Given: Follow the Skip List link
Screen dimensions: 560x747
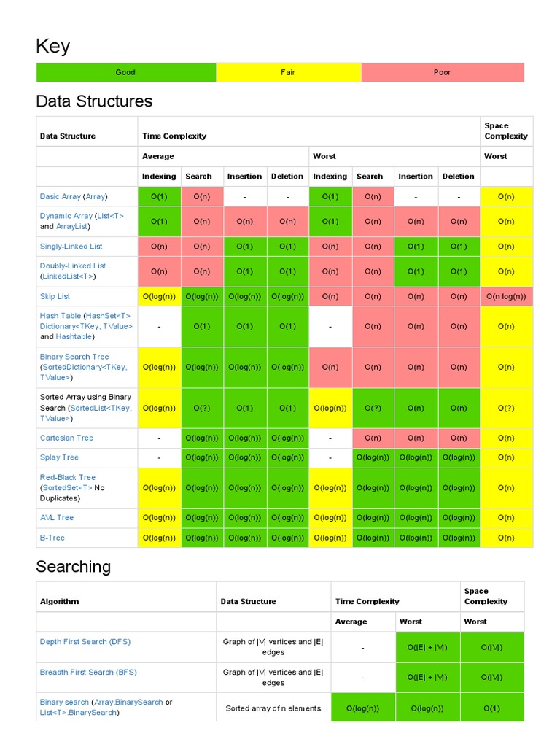Looking at the screenshot, I should [55, 297].
